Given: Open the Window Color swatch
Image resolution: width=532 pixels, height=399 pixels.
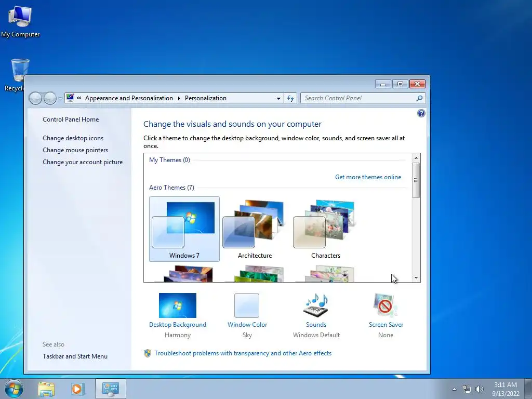Looking at the screenshot, I should [x=247, y=305].
